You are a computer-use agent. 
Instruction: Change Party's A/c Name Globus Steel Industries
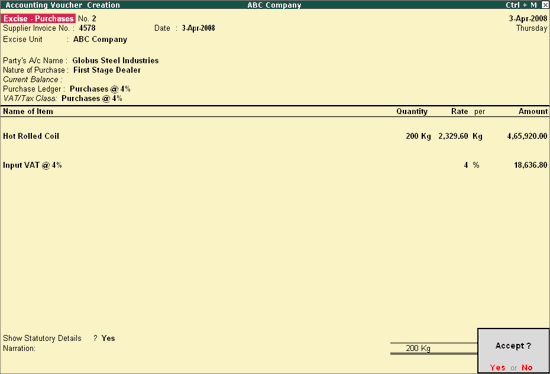[115, 60]
